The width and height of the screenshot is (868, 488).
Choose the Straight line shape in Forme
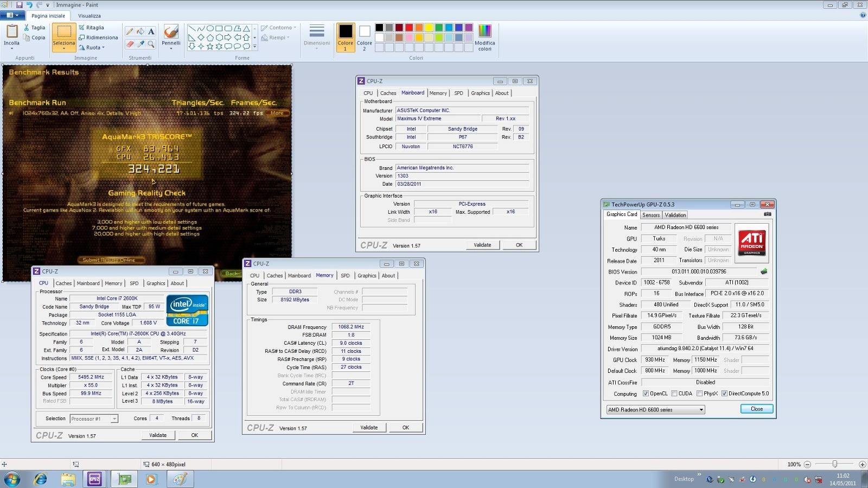pos(192,28)
